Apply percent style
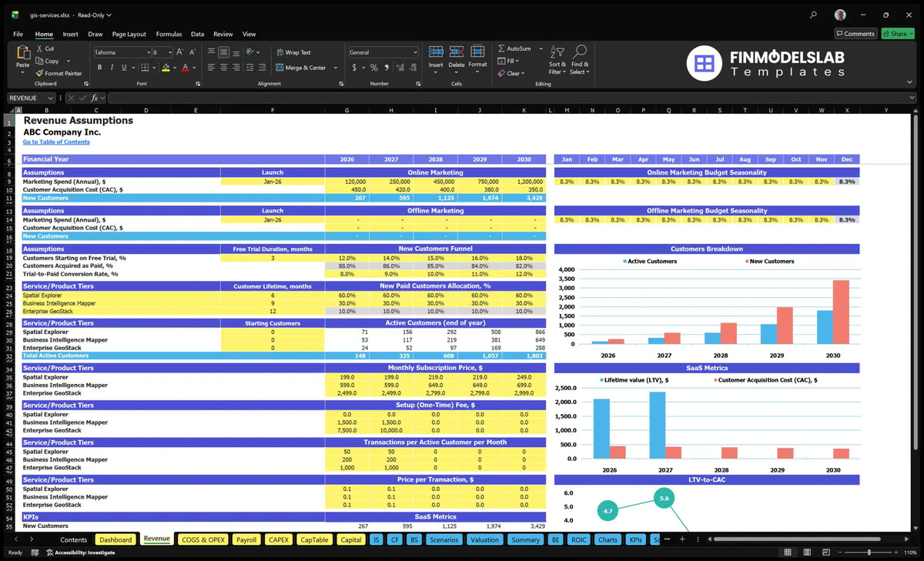This screenshot has height=561, width=924. click(x=374, y=68)
